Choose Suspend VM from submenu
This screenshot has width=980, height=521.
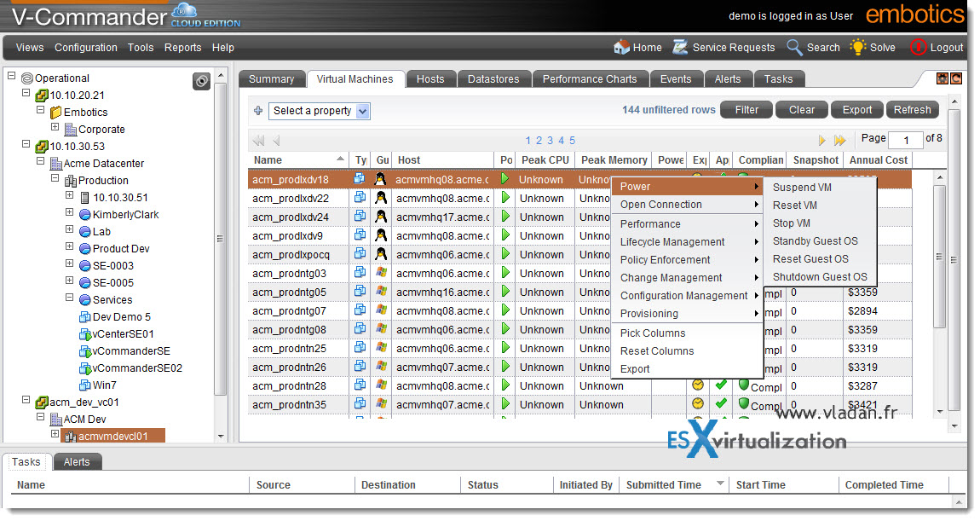click(802, 187)
